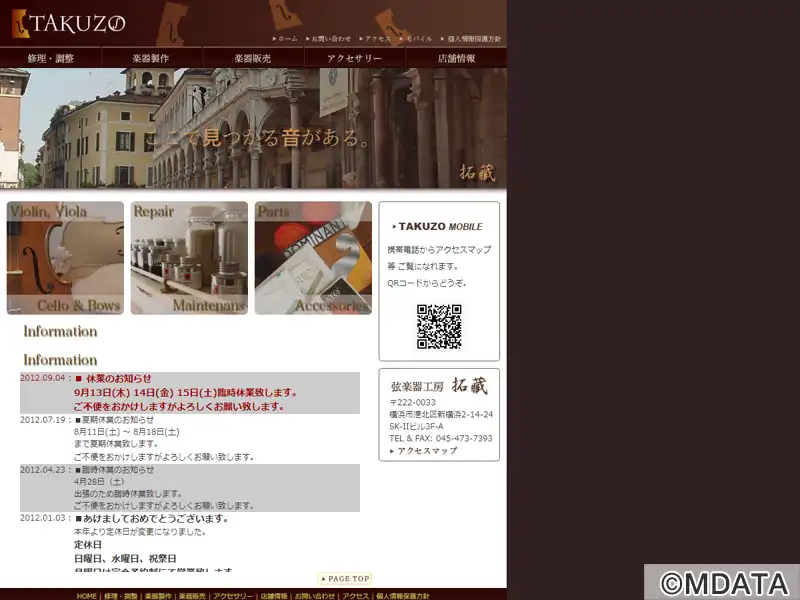Open お問い合わせ link in top header
The image size is (800, 600).
(329, 39)
